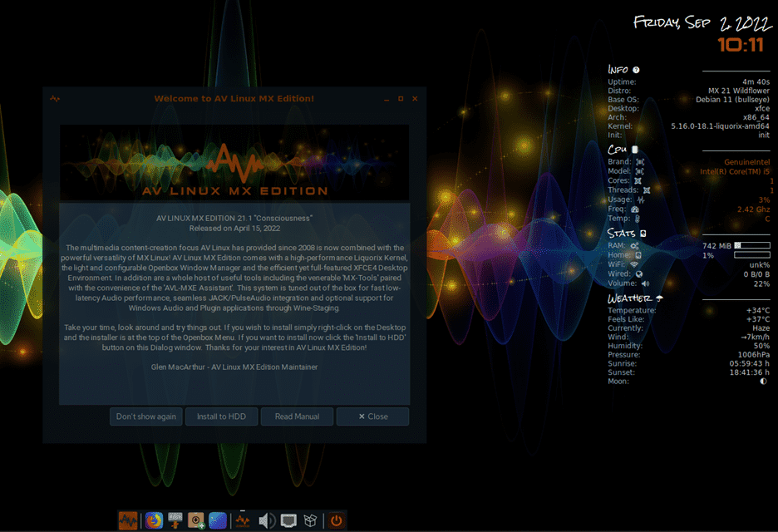The image size is (778, 532).
Task: Minimize the Welcome to AV Linux window
Action: click(x=387, y=99)
